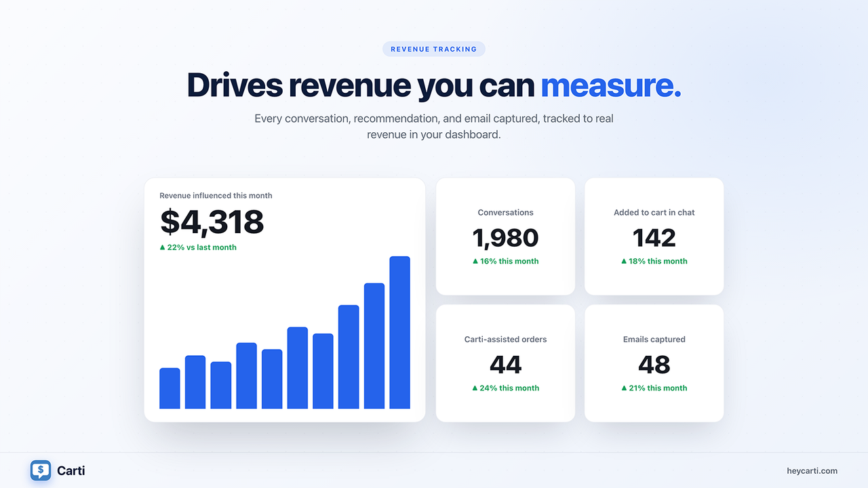Click the blue word "measure."

610,85
